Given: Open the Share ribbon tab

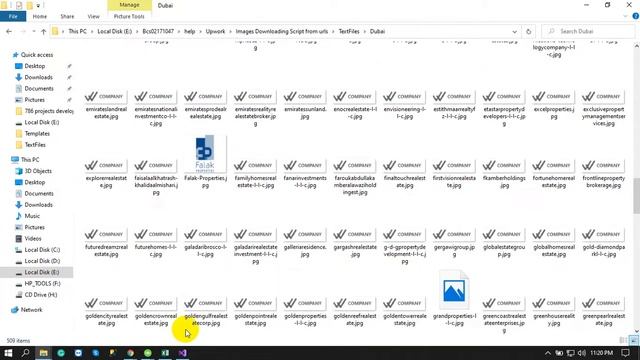Looking at the screenshot, I should coord(67,16).
